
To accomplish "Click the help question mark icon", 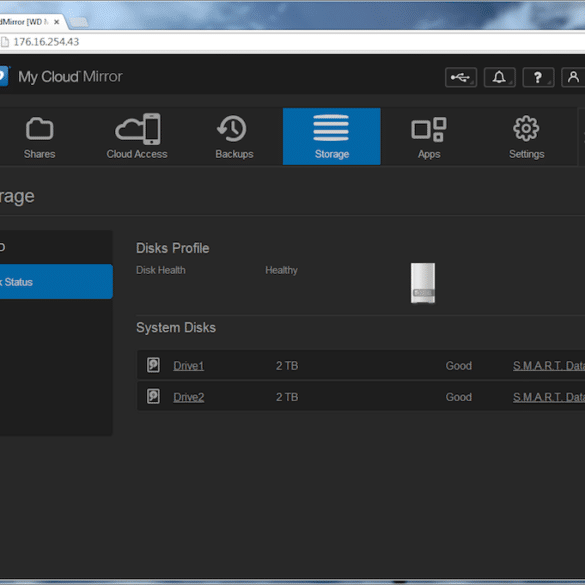I will [x=538, y=77].
